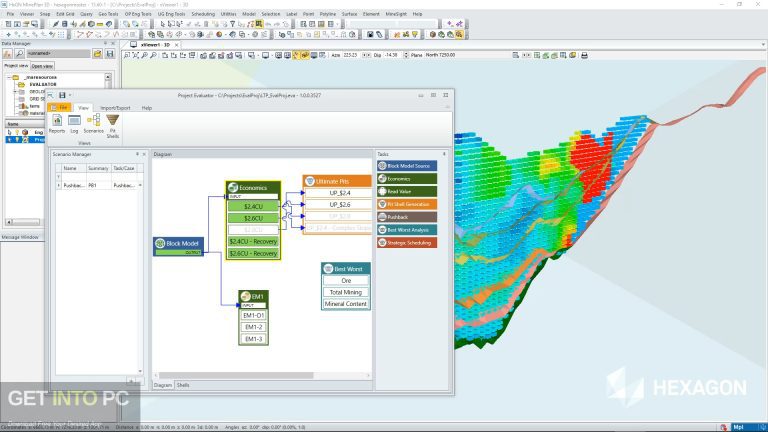Add Block Model Source task
This screenshot has width=768, height=432.
407,165
